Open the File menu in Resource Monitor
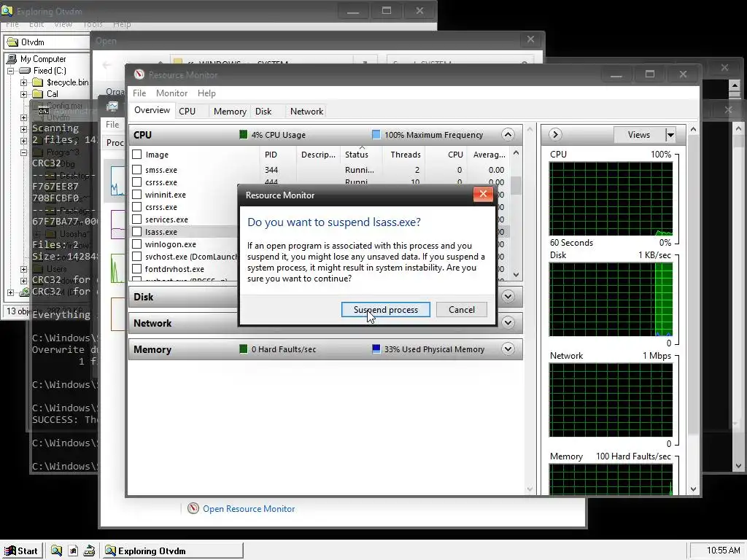Image resolution: width=747 pixels, height=560 pixels. pyautogui.click(x=139, y=93)
